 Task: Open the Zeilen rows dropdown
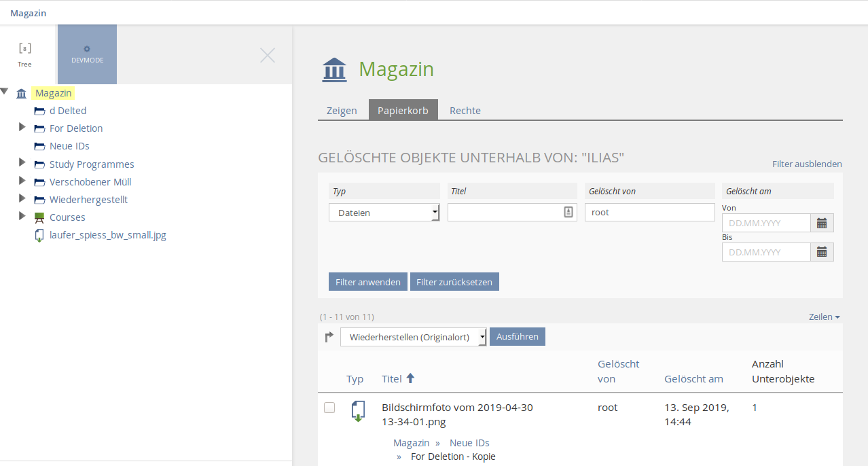tap(824, 317)
